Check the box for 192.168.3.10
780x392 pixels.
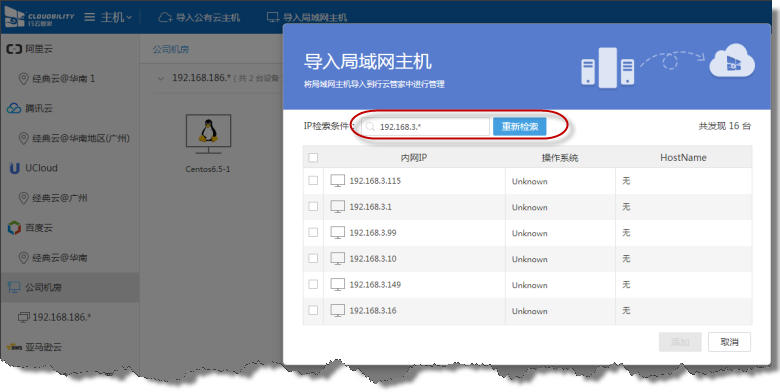(313, 258)
